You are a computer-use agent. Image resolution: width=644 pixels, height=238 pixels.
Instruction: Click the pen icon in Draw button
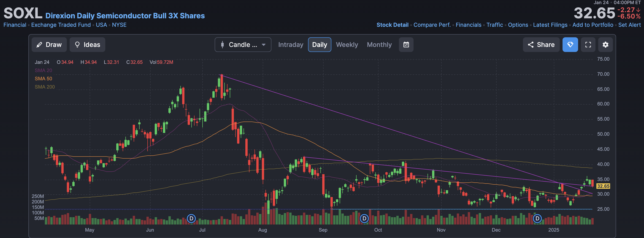tap(39, 45)
